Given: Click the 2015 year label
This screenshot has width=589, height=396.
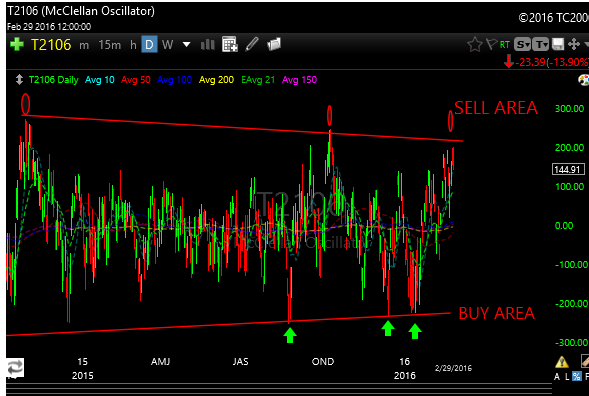Looking at the screenshot, I should pos(83,375).
